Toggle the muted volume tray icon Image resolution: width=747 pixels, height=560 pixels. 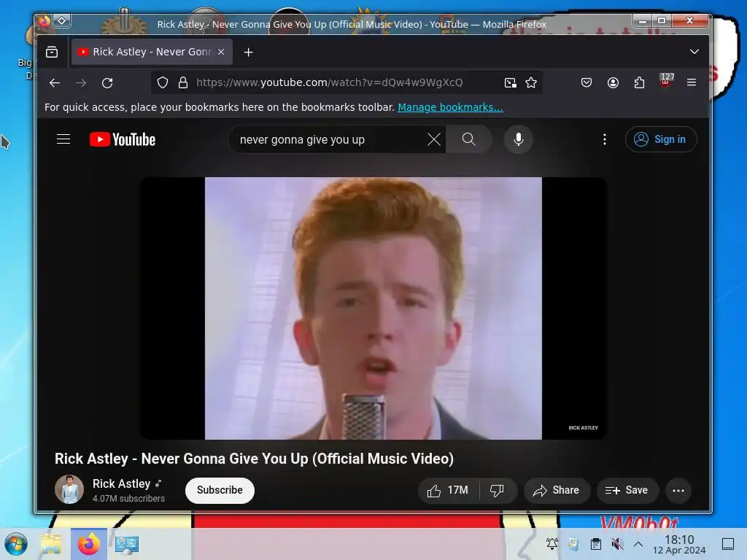coord(617,544)
